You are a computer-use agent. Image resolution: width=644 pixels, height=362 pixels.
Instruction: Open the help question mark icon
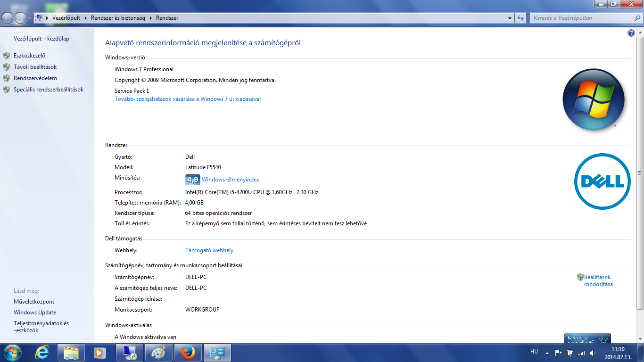point(631,33)
